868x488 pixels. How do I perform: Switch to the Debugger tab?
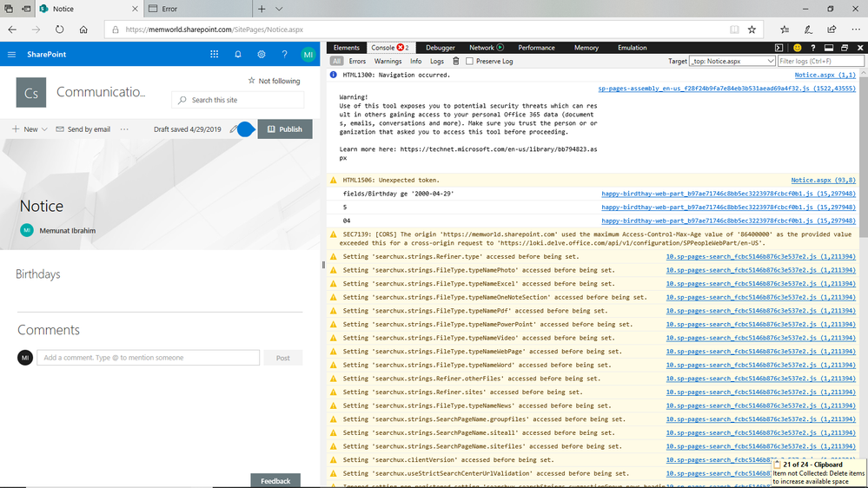click(x=441, y=48)
